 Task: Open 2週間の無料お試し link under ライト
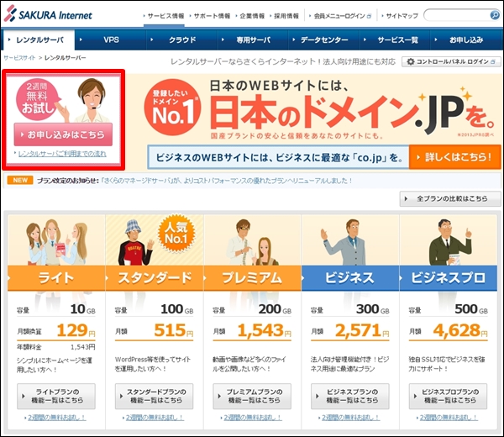click(56, 418)
